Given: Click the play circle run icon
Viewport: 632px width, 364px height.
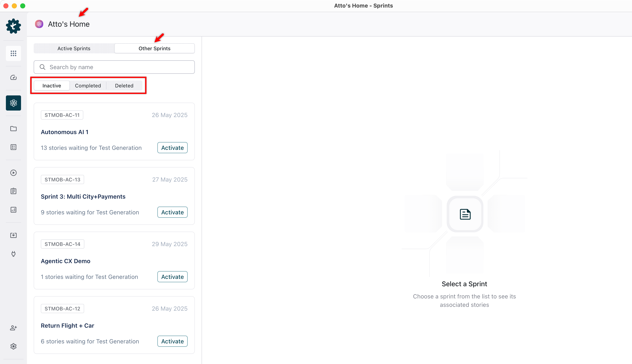Looking at the screenshot, I should (13, 173).
